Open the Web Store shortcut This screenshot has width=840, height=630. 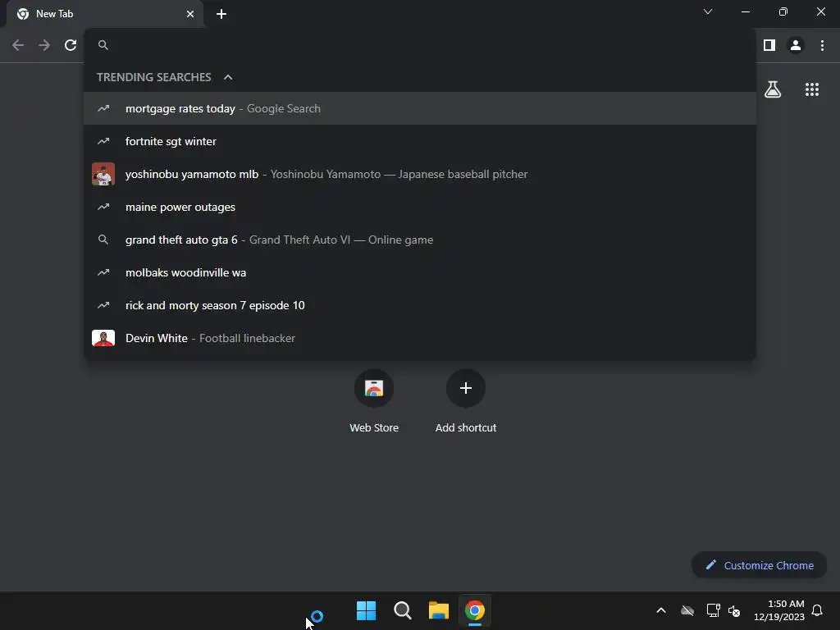coord(374,402)
